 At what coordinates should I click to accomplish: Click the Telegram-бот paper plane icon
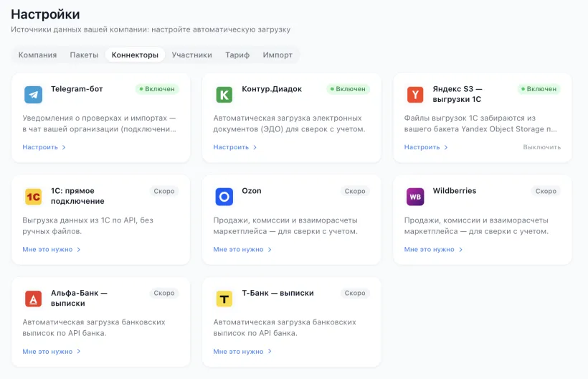pos(33,95)
